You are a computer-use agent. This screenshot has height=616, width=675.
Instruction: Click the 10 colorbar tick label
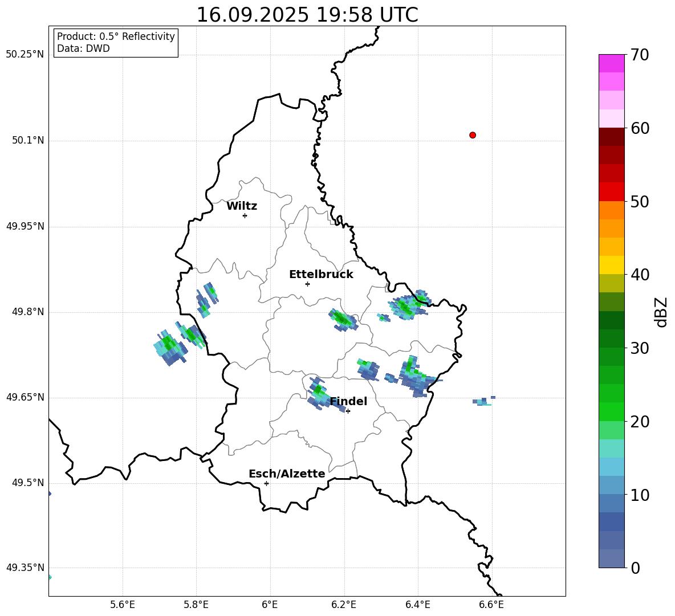click(x=640, y=495)
